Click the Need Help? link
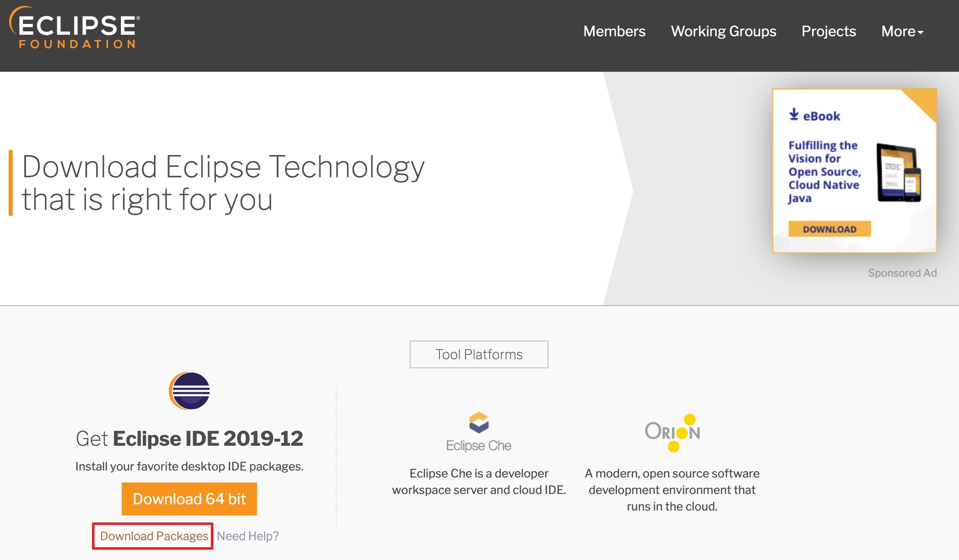This screenshot has height=560, width=959. coord(248,536)
